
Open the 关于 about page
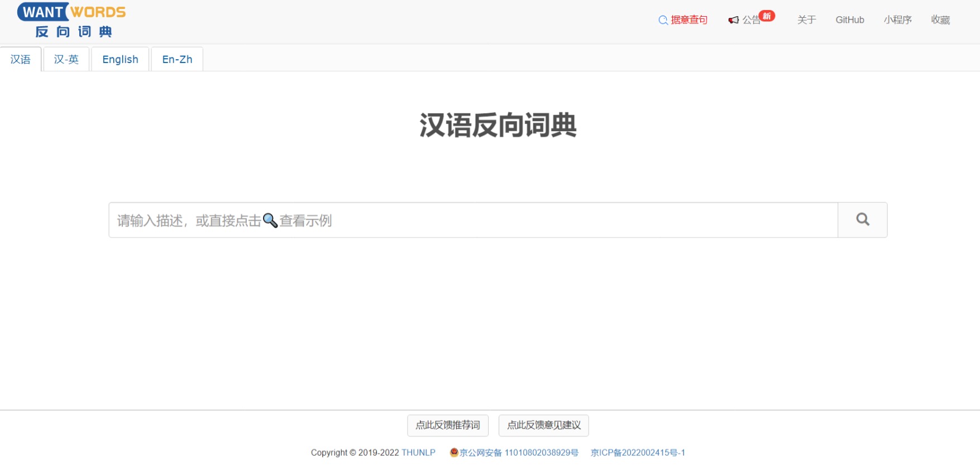[x=807, y=20]
